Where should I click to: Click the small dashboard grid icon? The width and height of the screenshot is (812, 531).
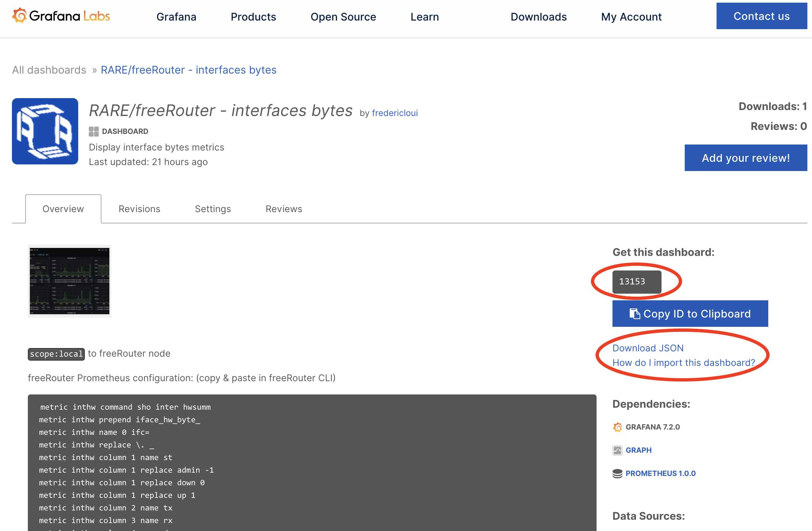tap(93, 131)
